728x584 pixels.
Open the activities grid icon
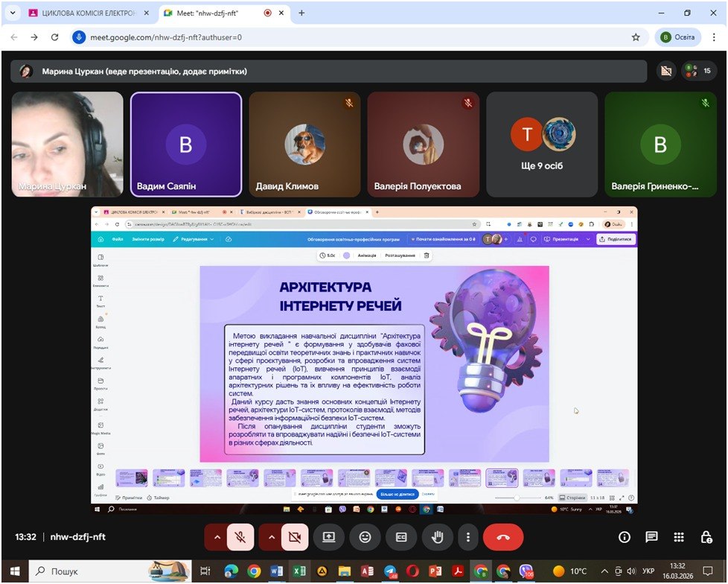click(679, 537)
